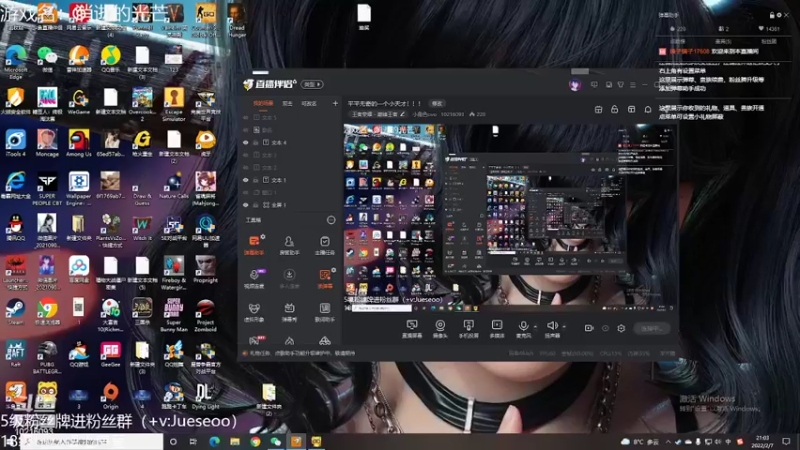Image resolution: width=800 pixels, height=450 pixels.
Task: Add a 多媒体 media source
Action: click(x=496, y=329)
